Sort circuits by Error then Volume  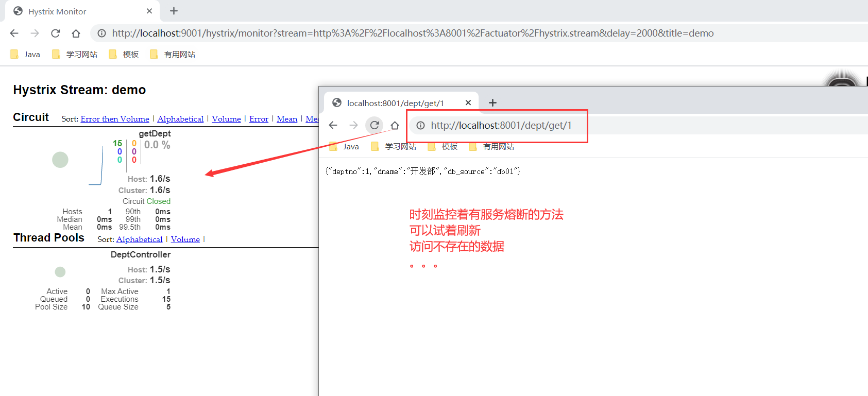coord(115,119)
